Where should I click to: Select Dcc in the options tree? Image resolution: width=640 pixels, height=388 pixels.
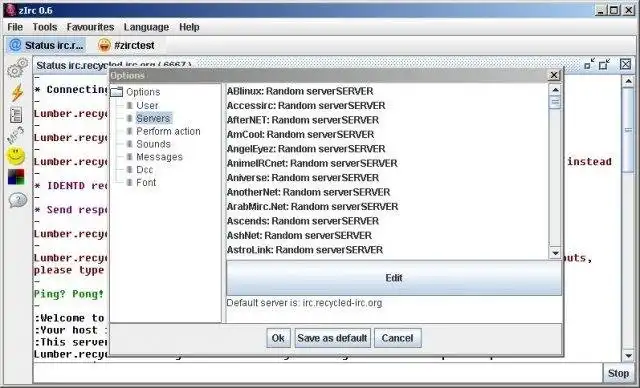[144, 169]
